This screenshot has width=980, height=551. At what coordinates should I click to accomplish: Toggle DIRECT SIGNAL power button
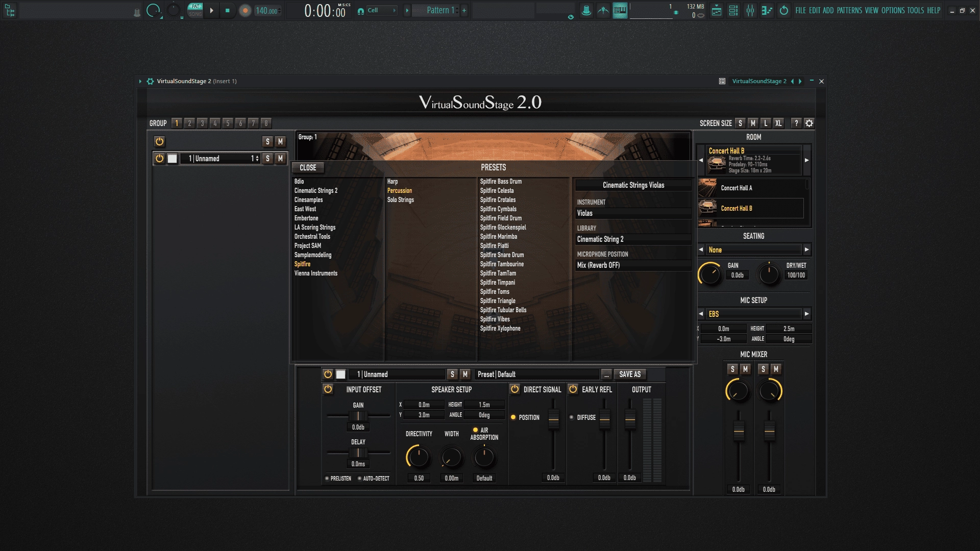coord(514,389)
